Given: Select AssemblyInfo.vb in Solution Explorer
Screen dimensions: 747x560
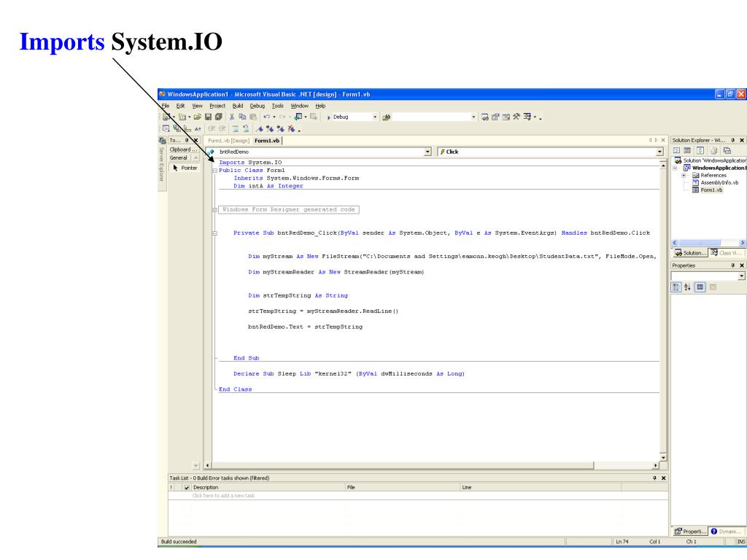Looking at the screenshot, I should tap(719, 182).
